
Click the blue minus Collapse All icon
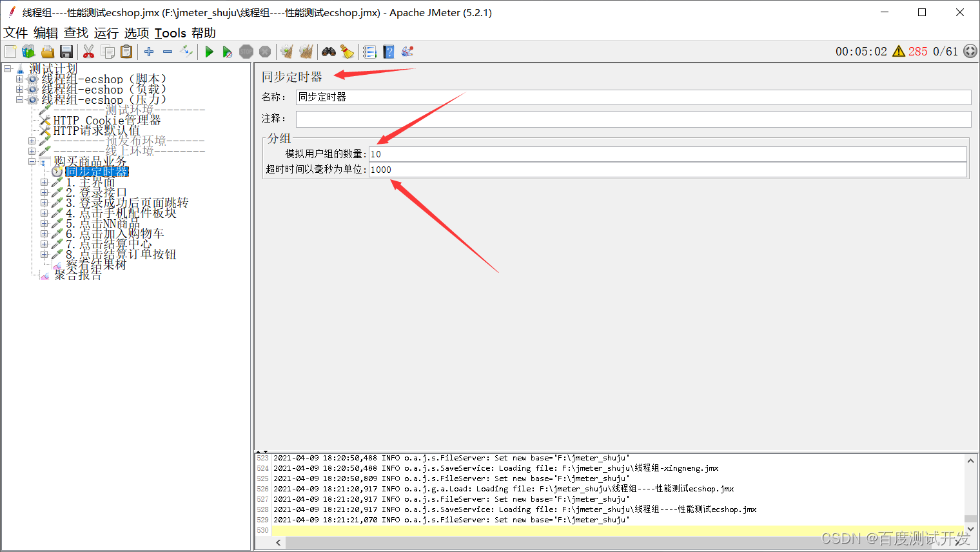coord(168,52)
